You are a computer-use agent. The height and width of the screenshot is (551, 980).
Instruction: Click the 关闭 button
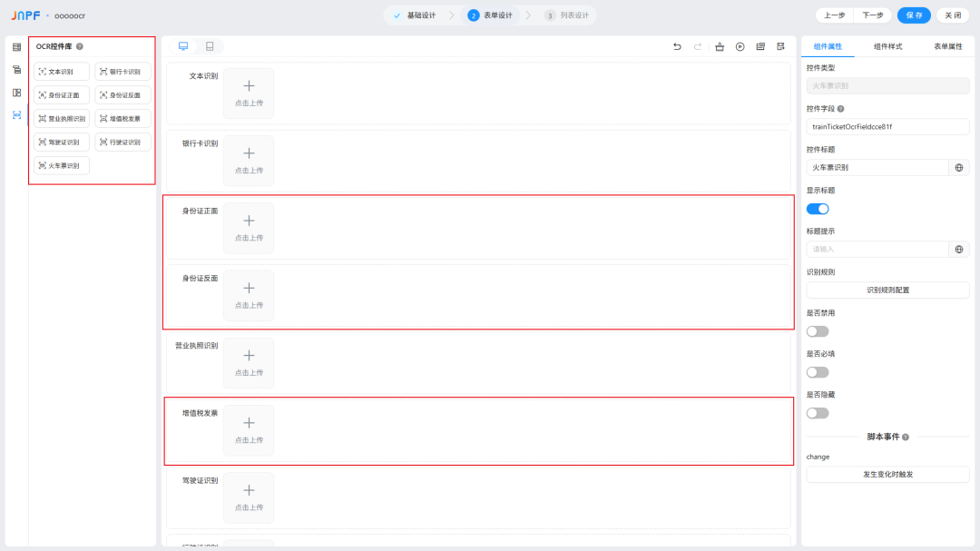tap(953, 15)
